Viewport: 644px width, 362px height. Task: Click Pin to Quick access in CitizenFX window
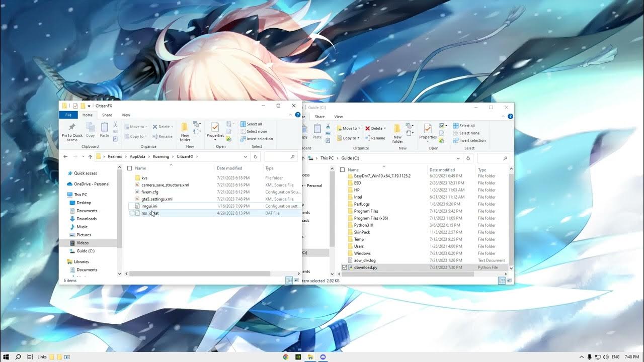tap(72, 132)
